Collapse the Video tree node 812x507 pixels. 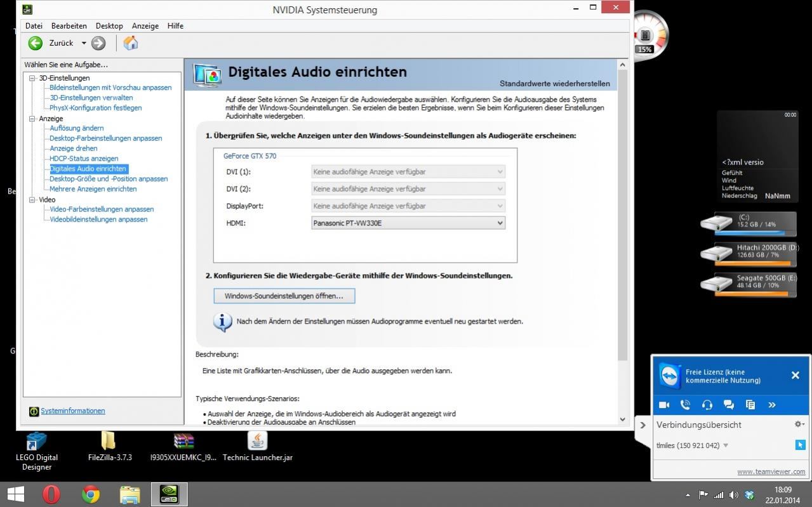coord(33,200)
